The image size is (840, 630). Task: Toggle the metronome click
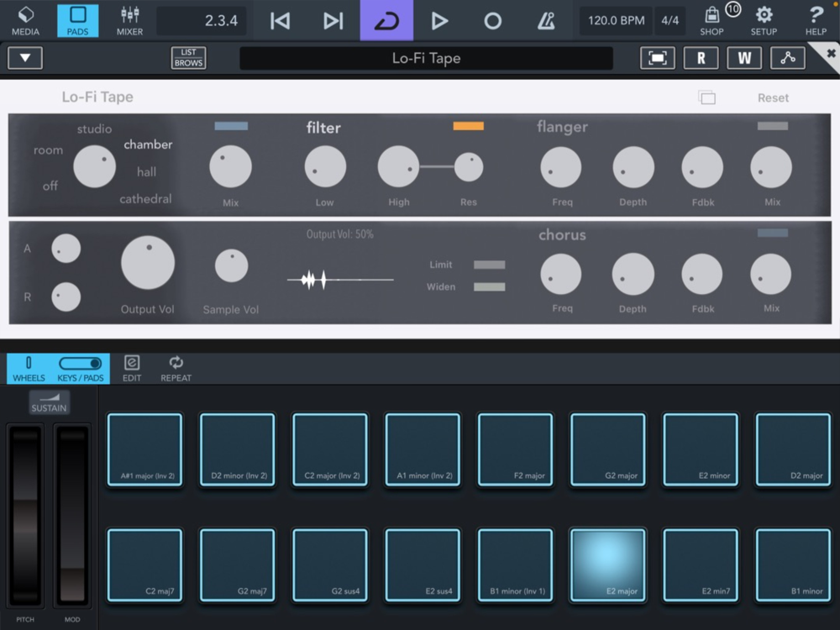[546, 21]
